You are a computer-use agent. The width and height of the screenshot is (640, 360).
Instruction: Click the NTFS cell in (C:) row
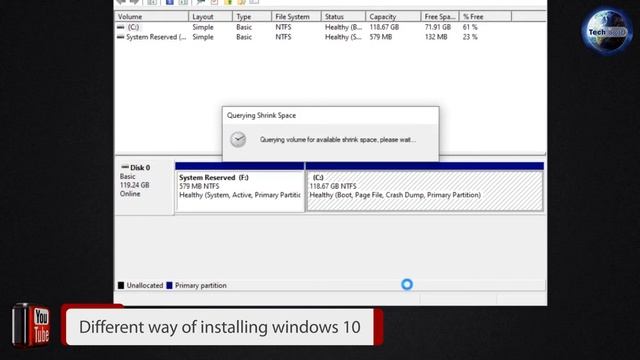[283, 27]
